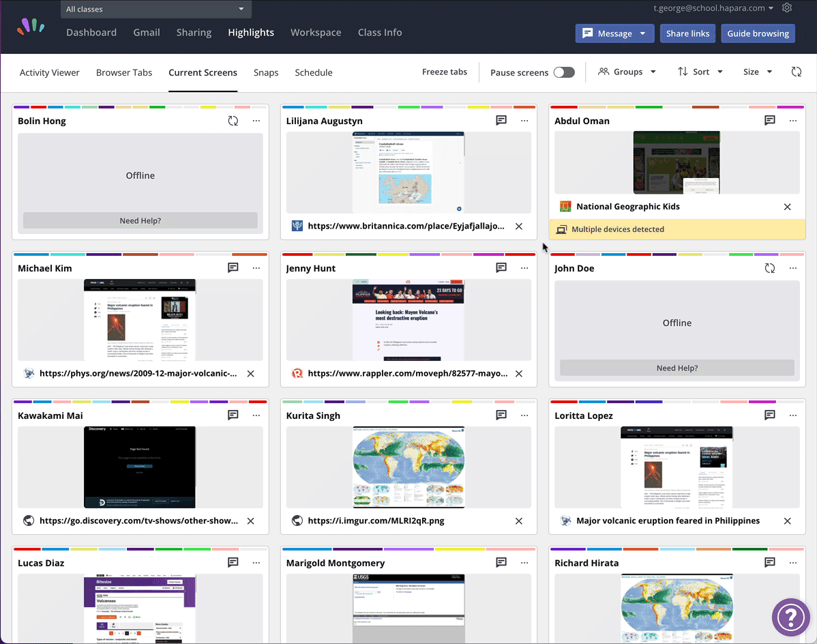Click Need Help? on Bolin Hong's card

click(140, 220)
